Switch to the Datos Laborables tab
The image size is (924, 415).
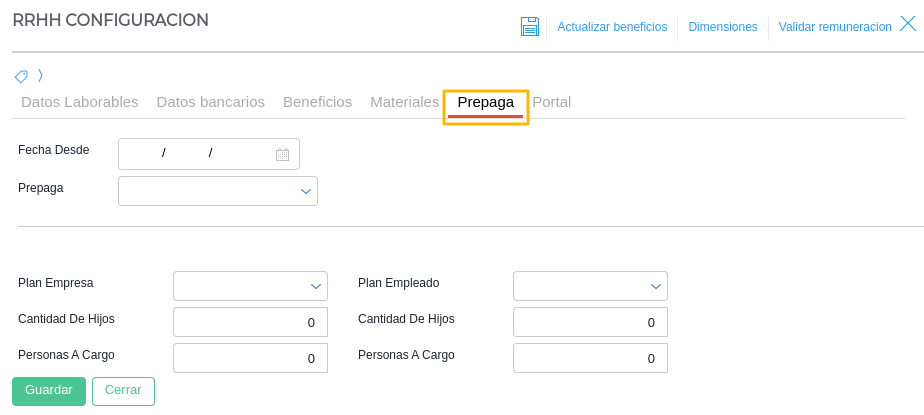click(79, 102)
